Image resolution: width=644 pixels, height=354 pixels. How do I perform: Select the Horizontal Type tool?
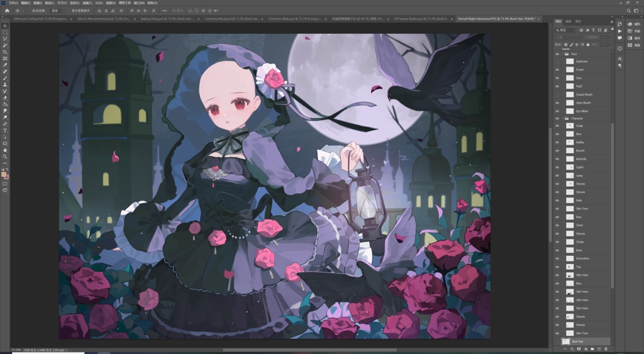5,131
